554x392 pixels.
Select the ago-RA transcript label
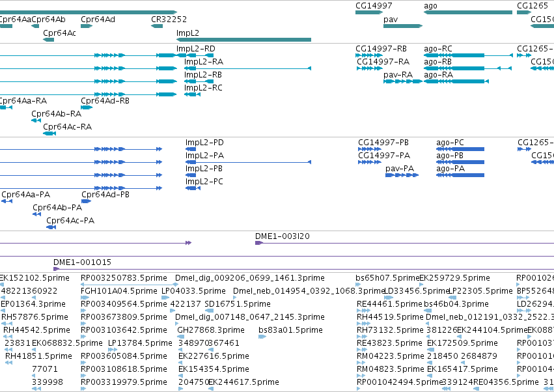pos(439,75)
